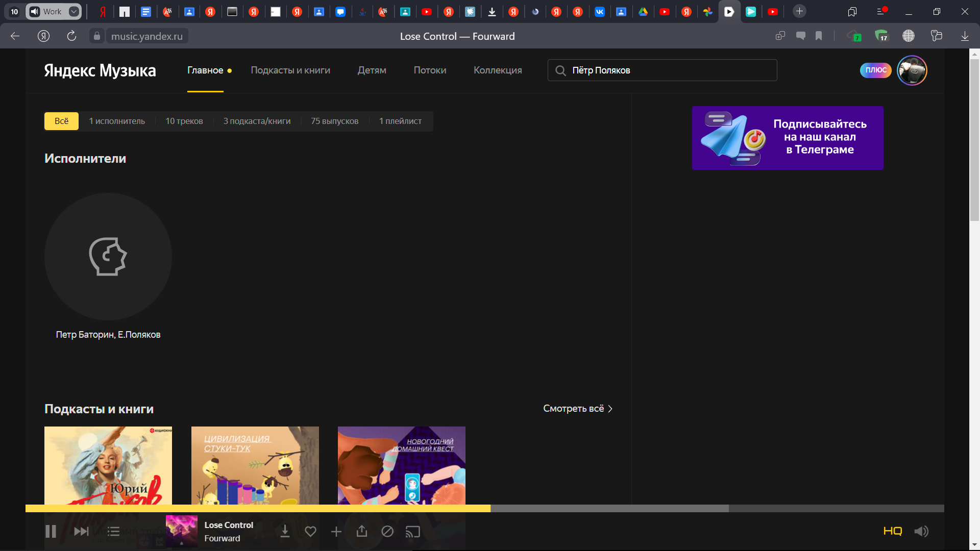980x551 pixels.
Task: Open the comments reviews icon in address bar
Action: point(801,36)
